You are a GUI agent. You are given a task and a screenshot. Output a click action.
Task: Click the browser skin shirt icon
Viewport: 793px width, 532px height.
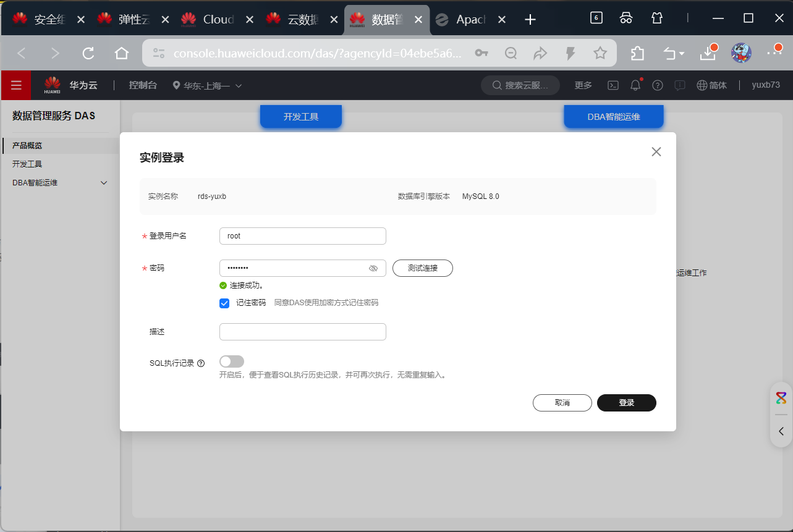tap(657, 18)
